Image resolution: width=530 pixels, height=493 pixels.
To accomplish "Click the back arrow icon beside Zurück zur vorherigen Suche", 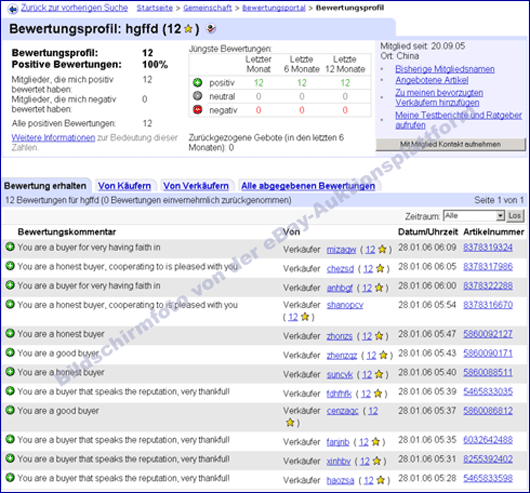I will click(x=13, y=9).
